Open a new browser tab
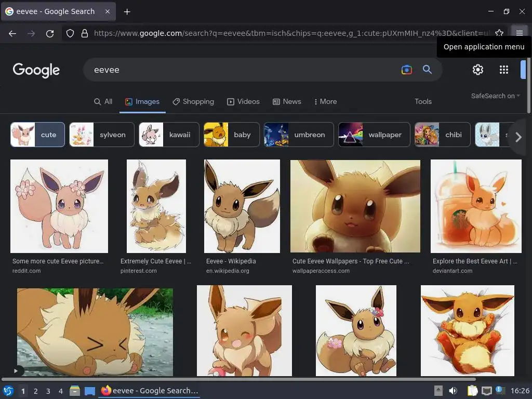532x399 pixels. (127, 12)
